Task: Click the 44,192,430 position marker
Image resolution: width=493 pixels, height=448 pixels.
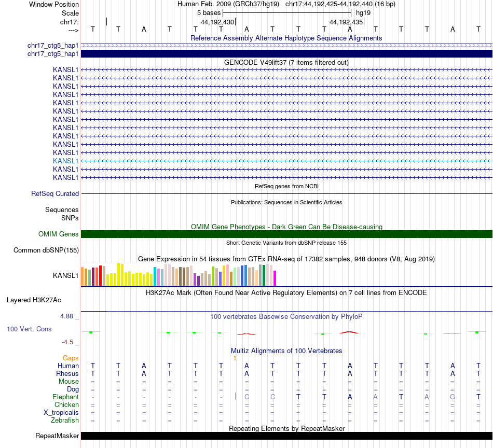Action: pos(217,22)
